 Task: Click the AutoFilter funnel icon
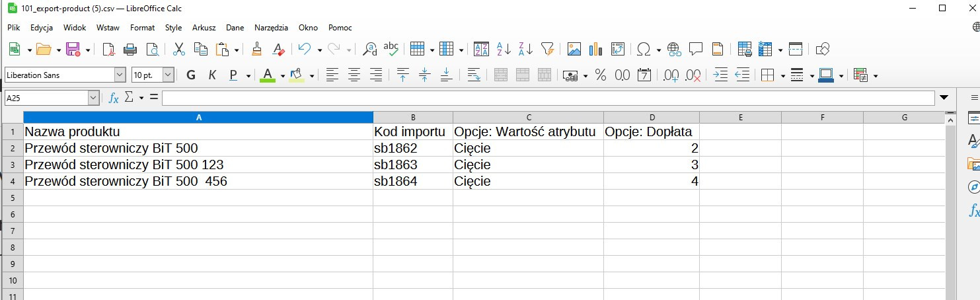point(547,49)
